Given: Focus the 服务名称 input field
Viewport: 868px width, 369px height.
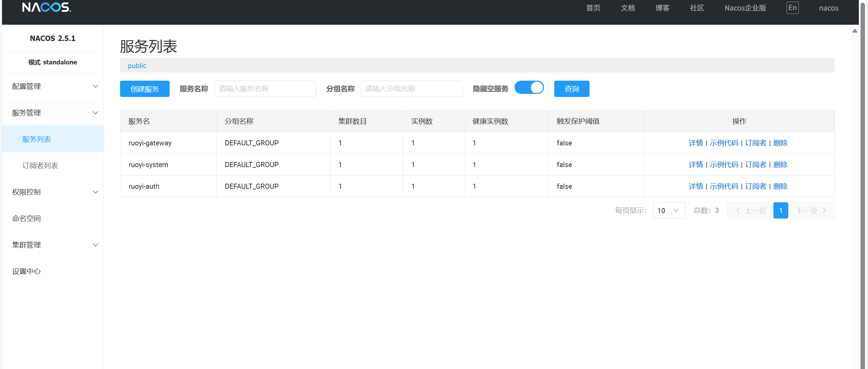Looking at the screenshot, I should tap(265, 89).
